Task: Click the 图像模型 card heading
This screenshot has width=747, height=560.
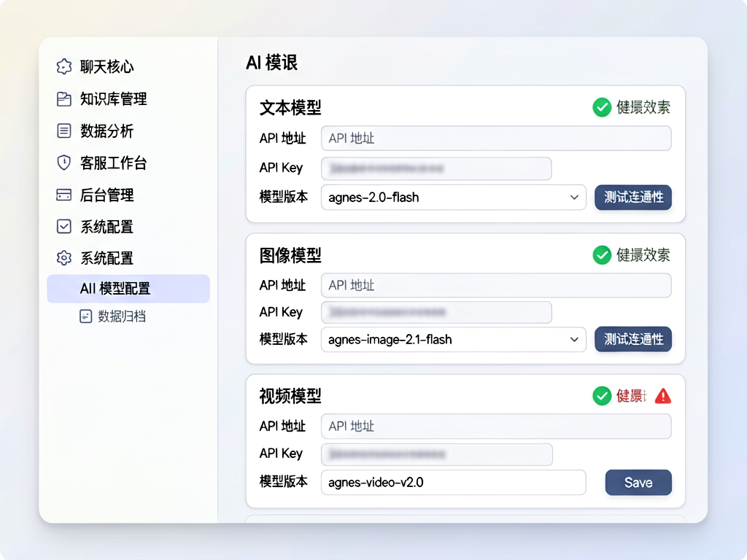Action: 290,256
